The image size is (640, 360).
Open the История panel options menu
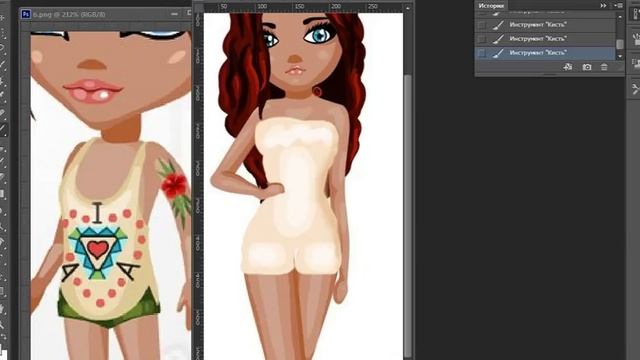point(618,6)
